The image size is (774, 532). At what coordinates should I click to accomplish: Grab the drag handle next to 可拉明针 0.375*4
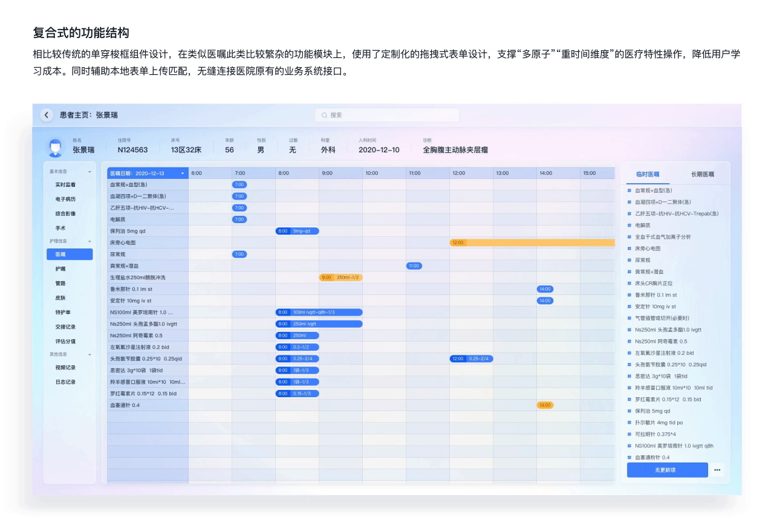pos(629,434)
